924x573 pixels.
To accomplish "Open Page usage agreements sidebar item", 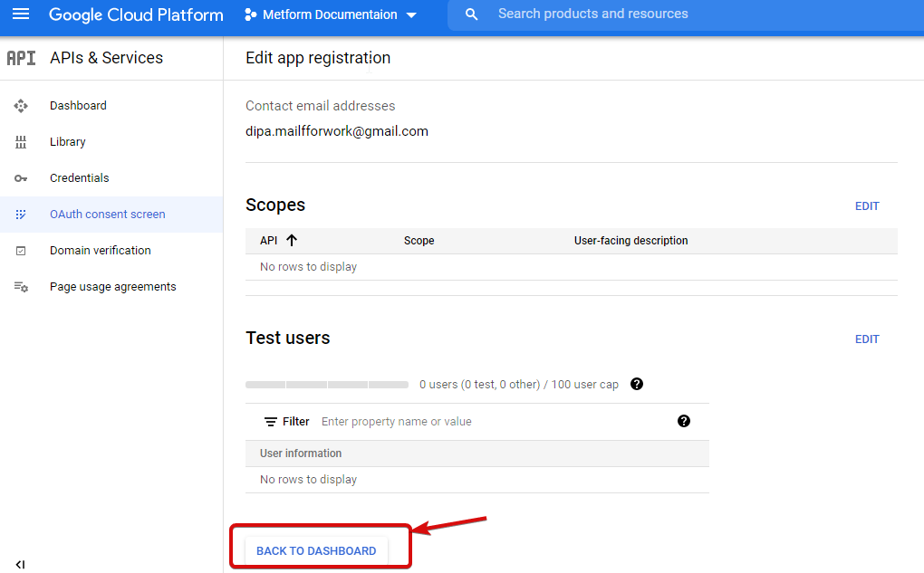I will point(111,287).
